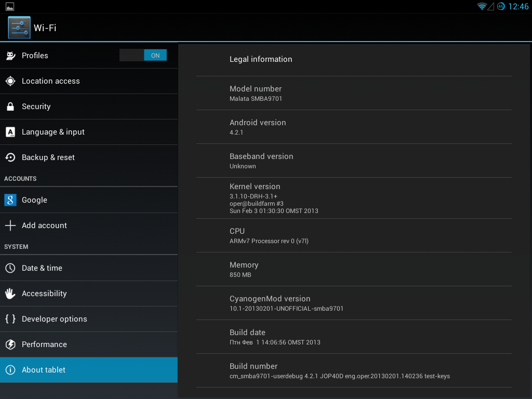Tap Baseband version Unknown entry

pos(354,161)
